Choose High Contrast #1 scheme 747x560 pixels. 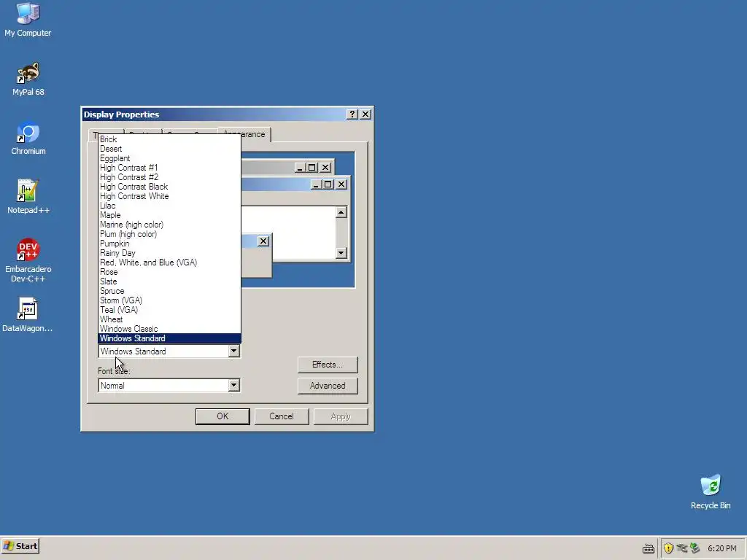pyautogui.click(x=169, y=168)
